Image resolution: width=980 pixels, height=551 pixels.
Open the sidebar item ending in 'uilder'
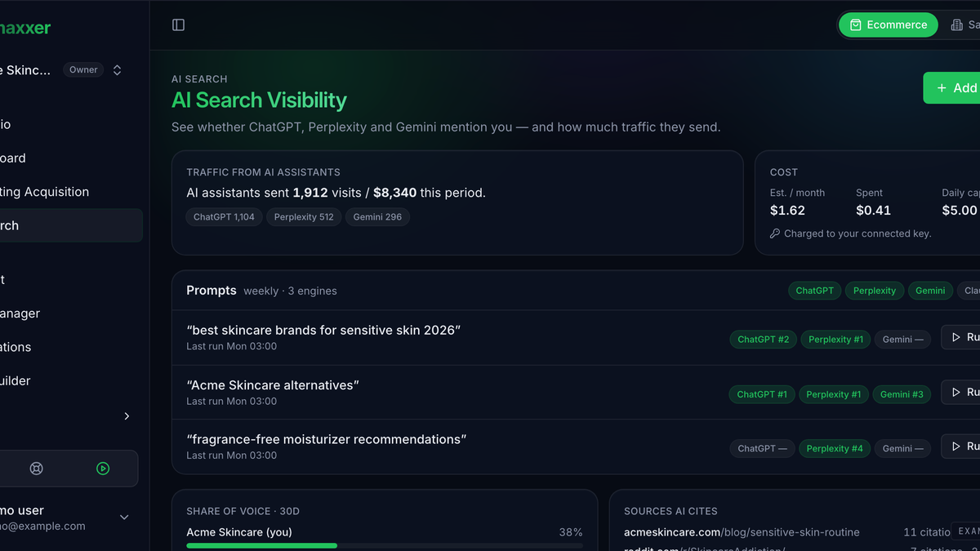coord(69,380)
